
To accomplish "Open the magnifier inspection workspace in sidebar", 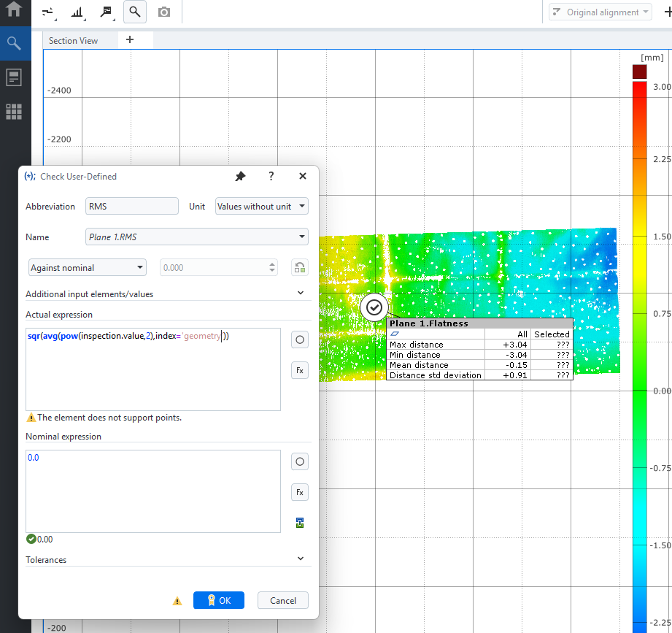I will coord(14,43).
